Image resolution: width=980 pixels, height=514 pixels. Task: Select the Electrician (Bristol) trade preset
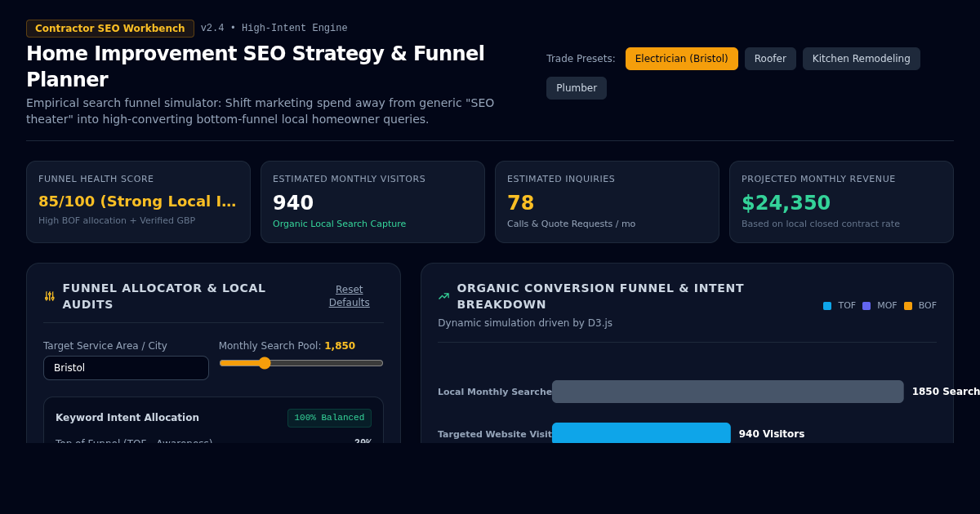[x=681, y=59]
